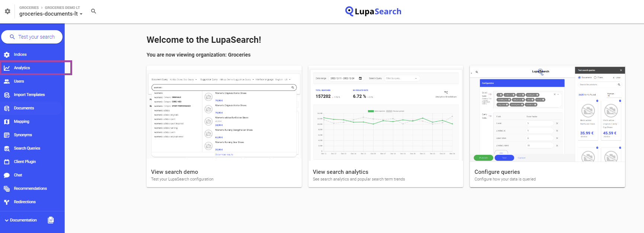Click the Users people icon
Image resolution: width=644 pixels, height=233 pixels.
point(7,82)
